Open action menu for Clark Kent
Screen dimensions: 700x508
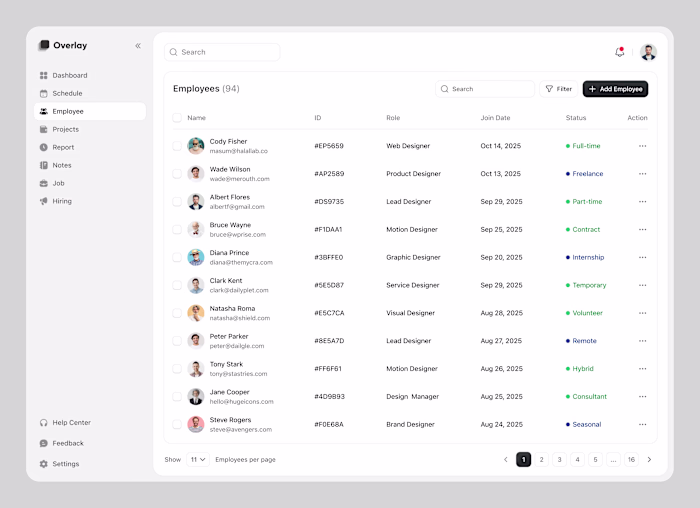tap(642, 285)
